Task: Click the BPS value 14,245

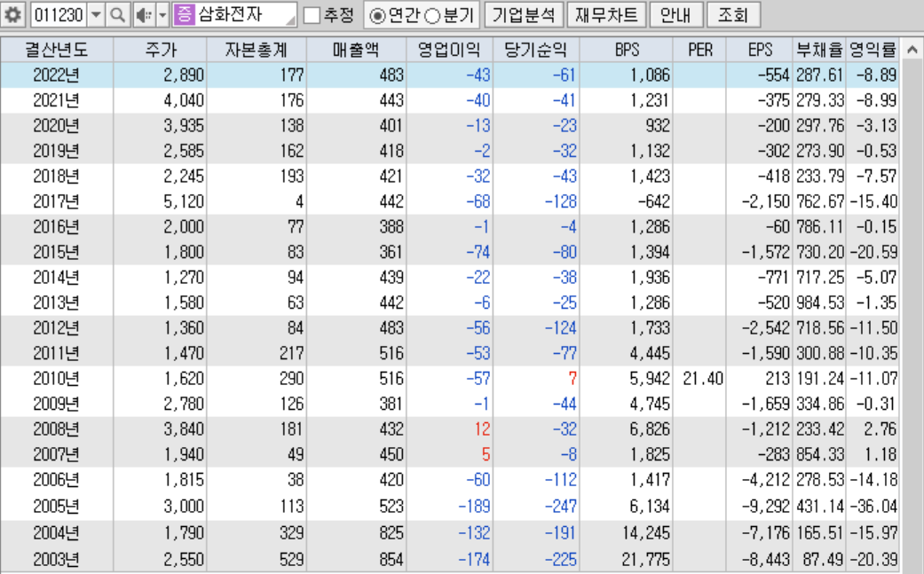Action: tap(646, 533)
